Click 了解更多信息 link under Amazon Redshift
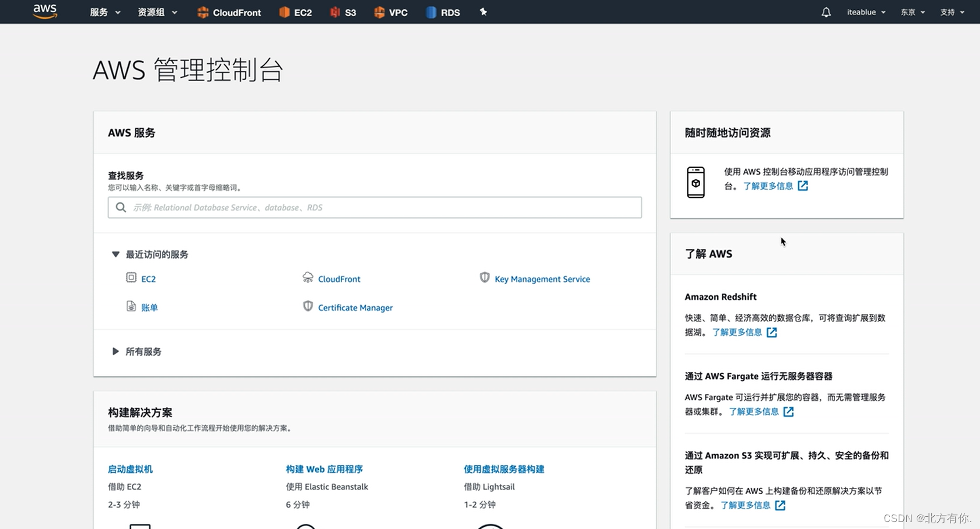980x529 pixels. click(737, 332)
